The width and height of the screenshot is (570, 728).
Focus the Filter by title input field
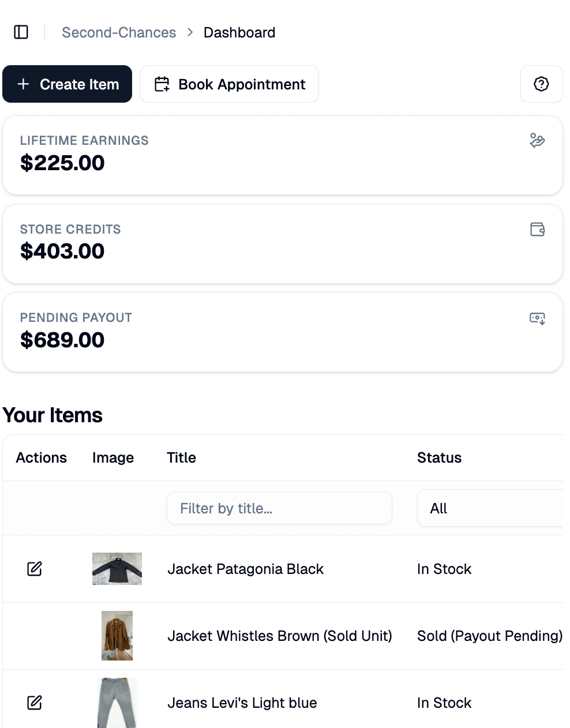pos(279,508)
